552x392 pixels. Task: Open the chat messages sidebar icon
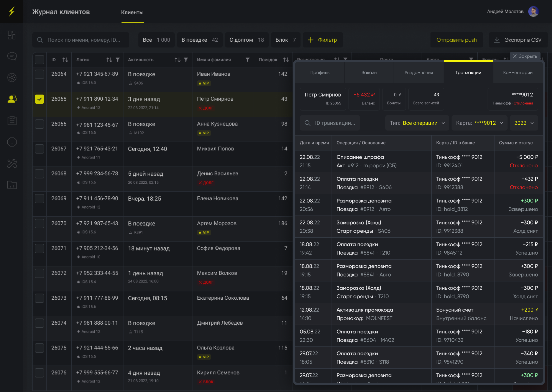pyautogui.click(x=12, y=56)
